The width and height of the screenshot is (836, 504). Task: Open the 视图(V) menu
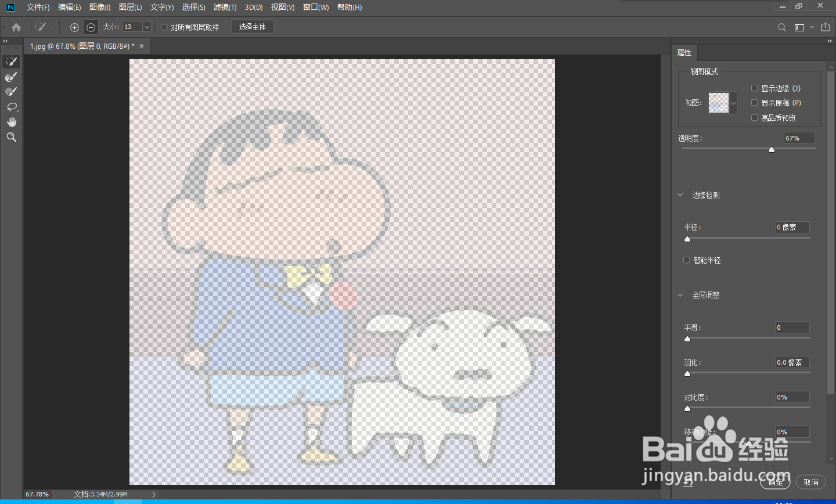click(x=283, y=7)
